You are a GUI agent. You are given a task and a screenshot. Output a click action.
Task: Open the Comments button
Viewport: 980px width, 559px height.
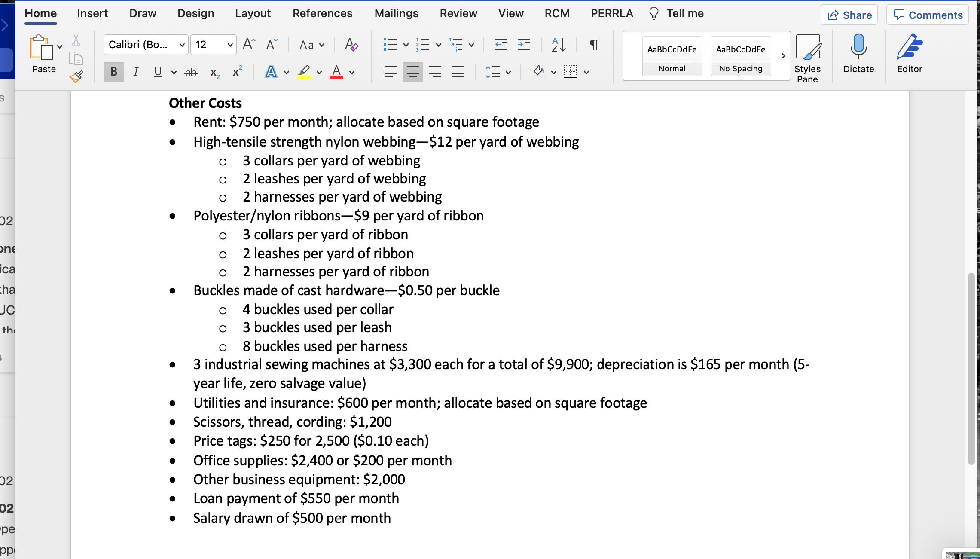point(928,15)
